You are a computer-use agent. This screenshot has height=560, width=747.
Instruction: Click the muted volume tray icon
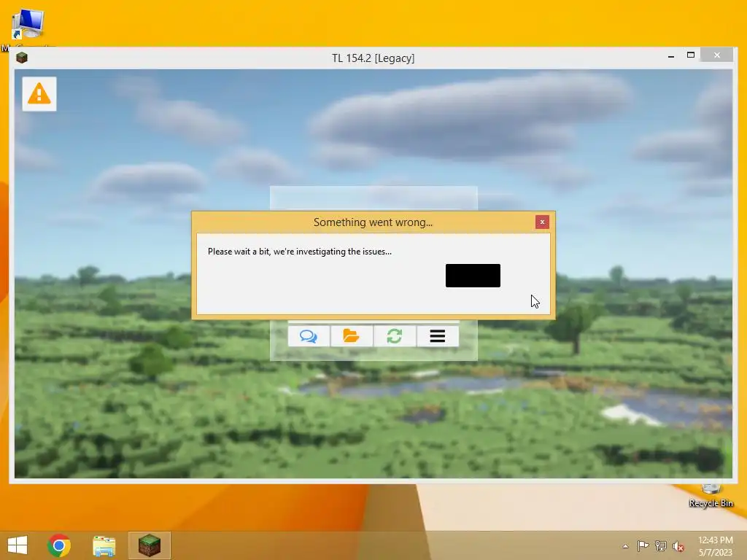tap(678, 546)
